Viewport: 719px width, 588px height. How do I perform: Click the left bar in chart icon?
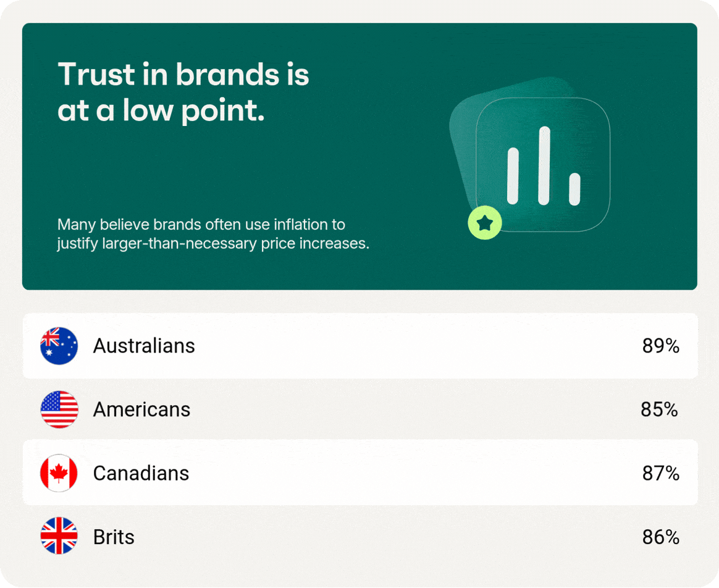513,176
